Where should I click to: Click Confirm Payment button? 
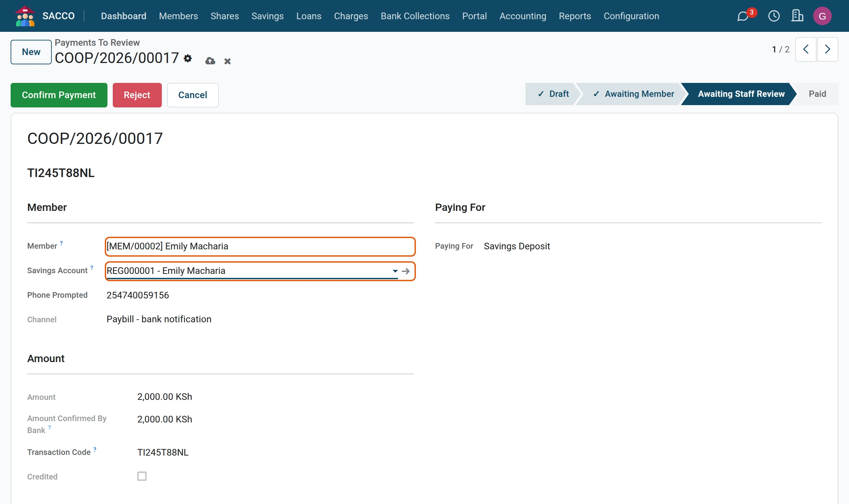(59, 95)
